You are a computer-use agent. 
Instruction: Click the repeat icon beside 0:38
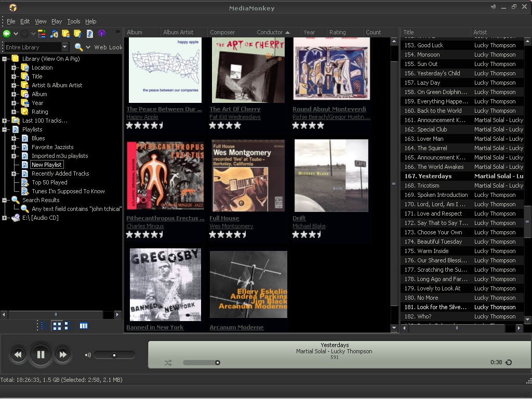point(509,362)
